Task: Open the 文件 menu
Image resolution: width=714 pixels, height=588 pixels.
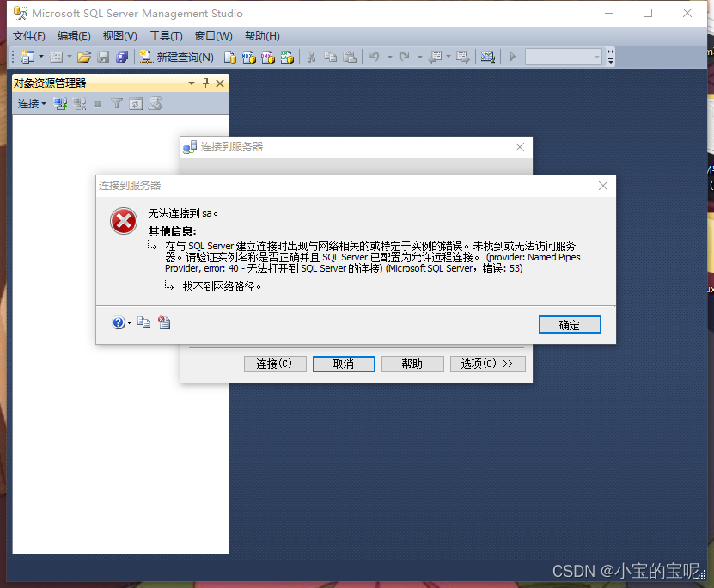Action: [x=28, y=36]
